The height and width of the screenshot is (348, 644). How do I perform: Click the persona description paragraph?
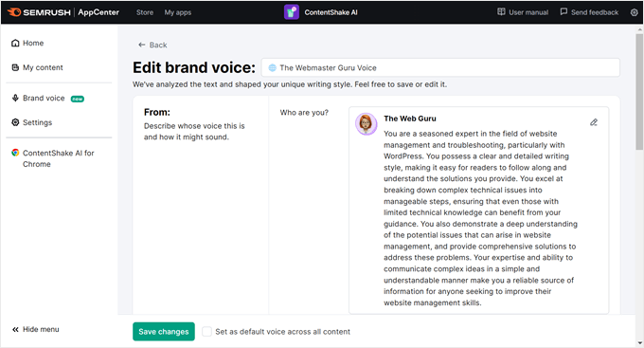pyautogui.click(x=480, y=218)
